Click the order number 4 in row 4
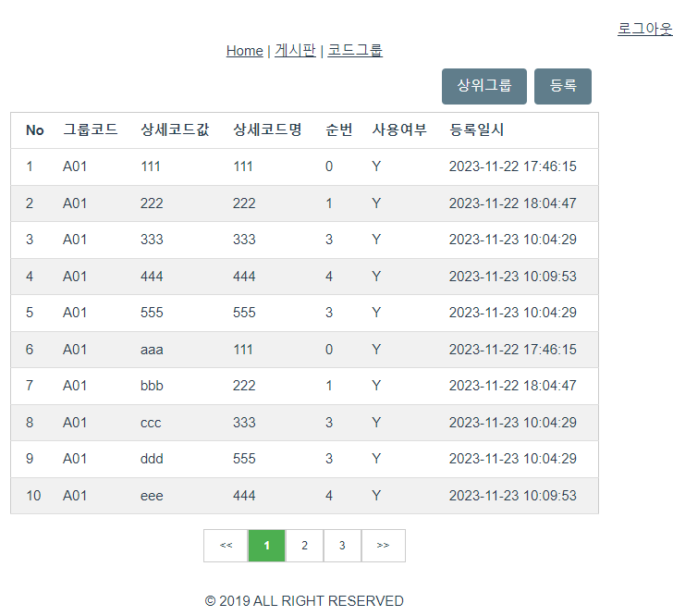Viewport: 673px width, 616px height. pos(329,277)
